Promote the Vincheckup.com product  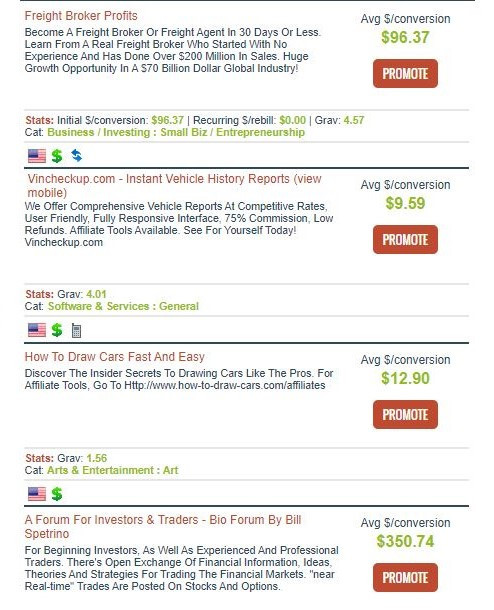(x=405, y=240)
